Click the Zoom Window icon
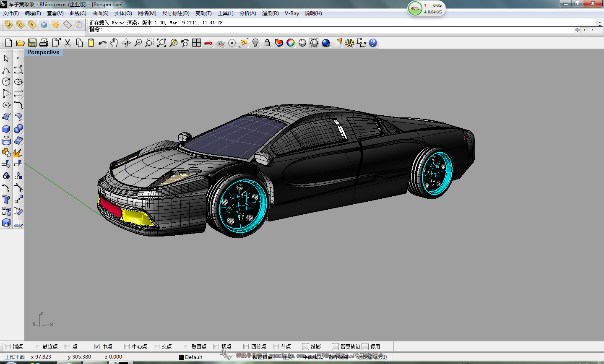Image resolution: width=604 pixels, height=364 pixels. [150, 43]
